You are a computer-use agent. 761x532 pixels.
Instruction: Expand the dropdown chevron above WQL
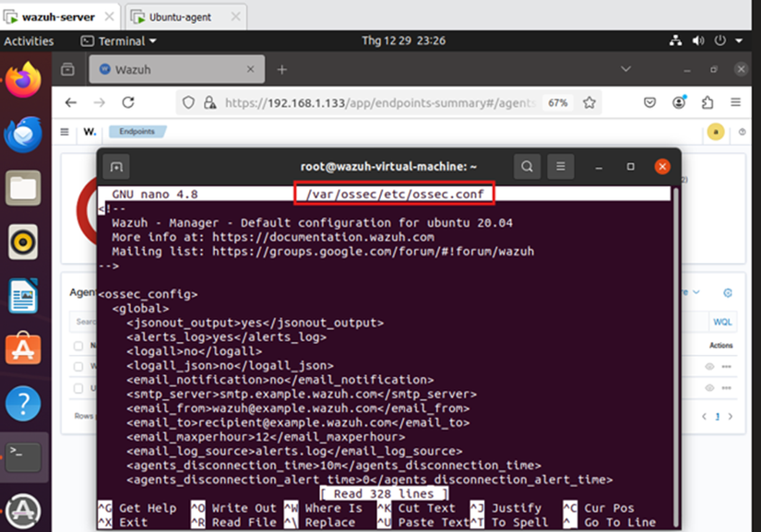click(x=696, y=292)
